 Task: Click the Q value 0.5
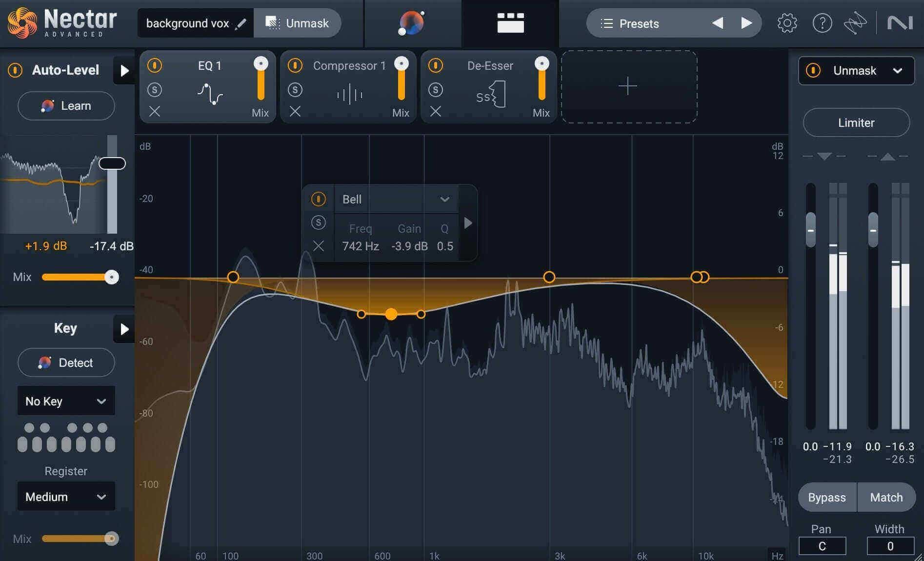[445, 246]
